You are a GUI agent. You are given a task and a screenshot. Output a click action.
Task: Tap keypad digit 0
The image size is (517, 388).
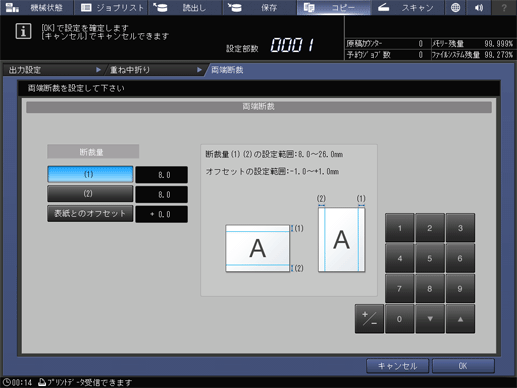[400, 319]
